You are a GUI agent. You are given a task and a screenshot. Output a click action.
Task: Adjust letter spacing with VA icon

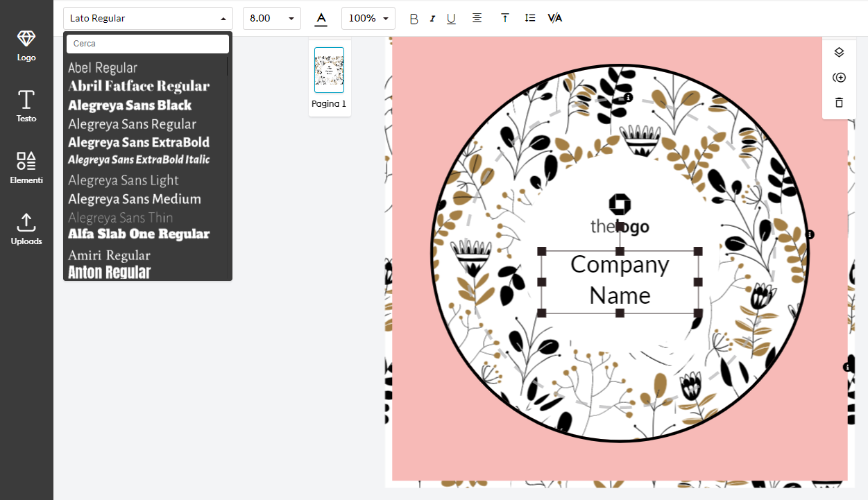[554, 18]
